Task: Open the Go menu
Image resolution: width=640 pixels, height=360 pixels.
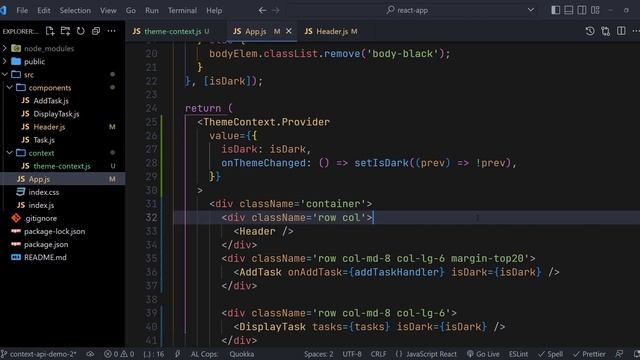Action: pos(131,10)
